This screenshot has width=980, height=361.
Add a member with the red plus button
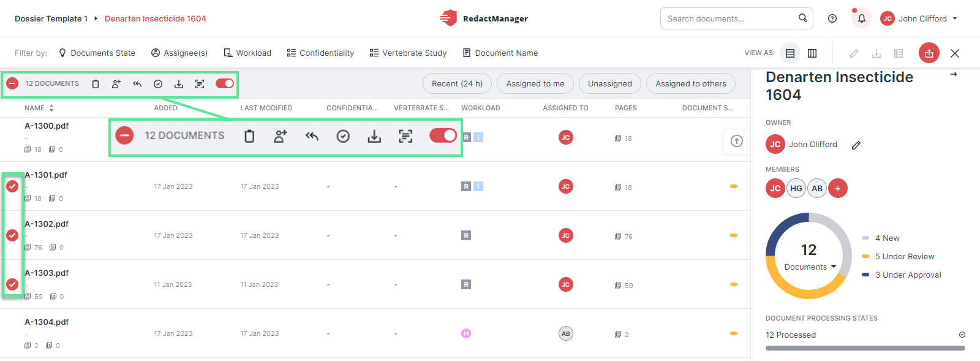coord(838,188)
